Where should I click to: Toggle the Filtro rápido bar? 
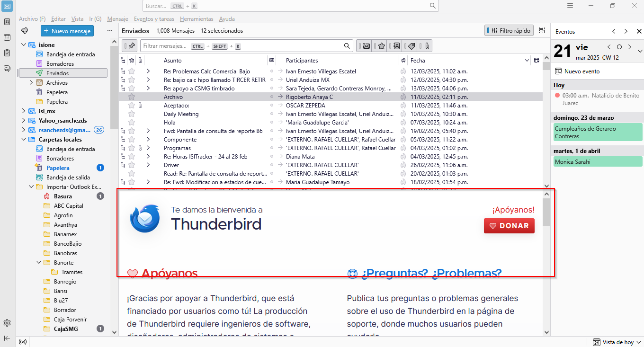(509, 31)
